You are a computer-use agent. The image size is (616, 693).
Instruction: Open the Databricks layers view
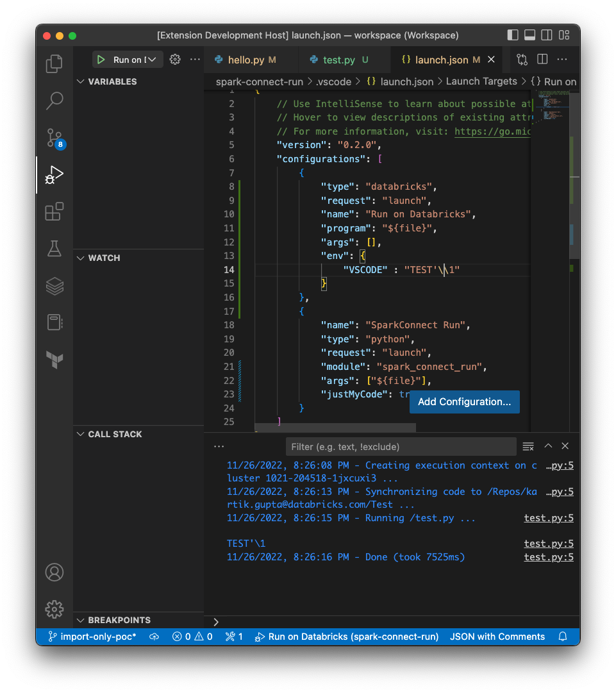pos(54,285)
